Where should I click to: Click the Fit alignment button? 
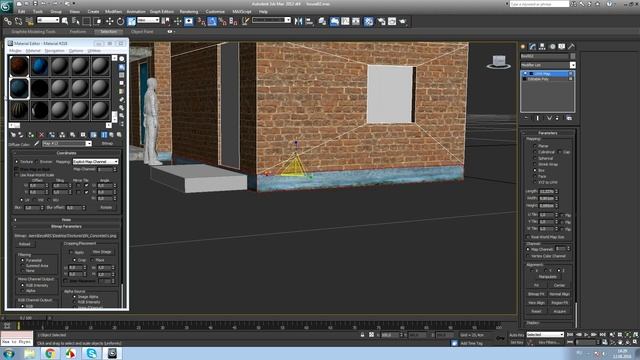tap(536, 285)
